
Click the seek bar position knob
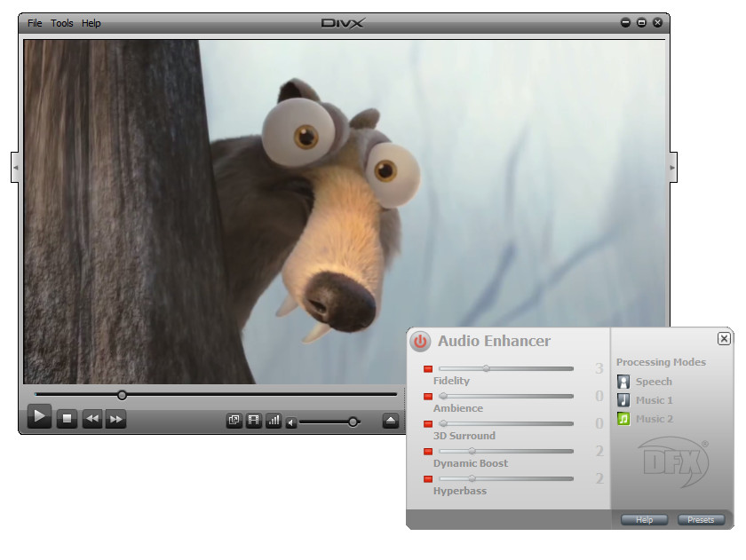tap(122, 395)
